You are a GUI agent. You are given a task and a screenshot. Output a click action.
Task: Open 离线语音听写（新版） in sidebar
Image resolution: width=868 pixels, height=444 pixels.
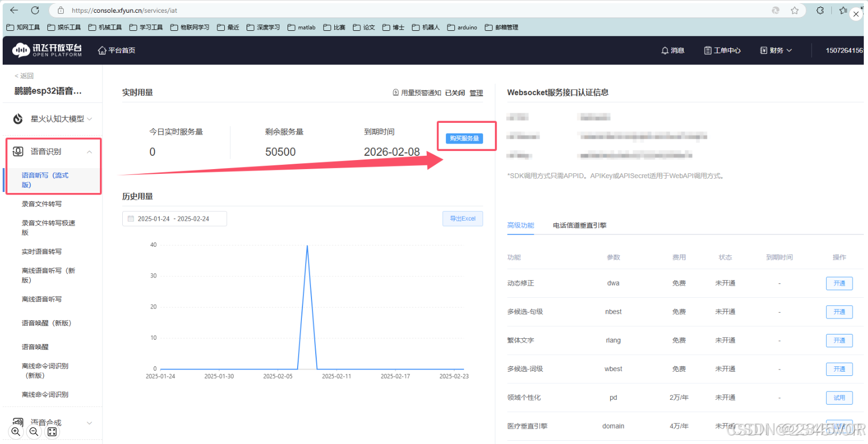[x=48, y=275]
